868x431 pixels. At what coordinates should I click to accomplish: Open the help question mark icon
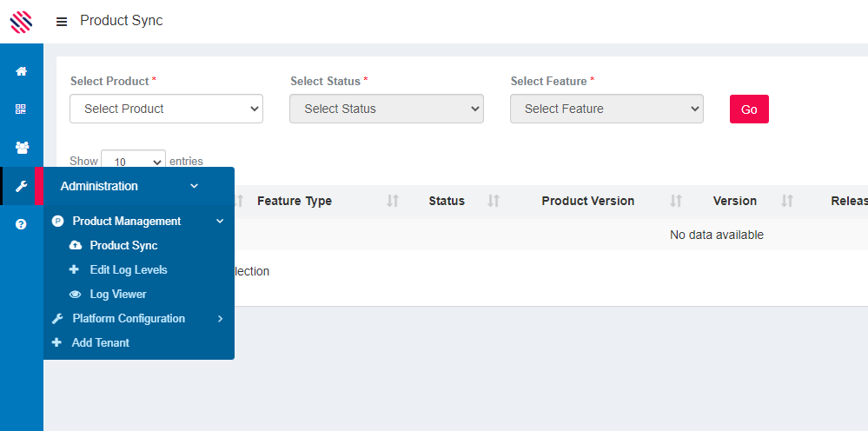click(21, 224)
